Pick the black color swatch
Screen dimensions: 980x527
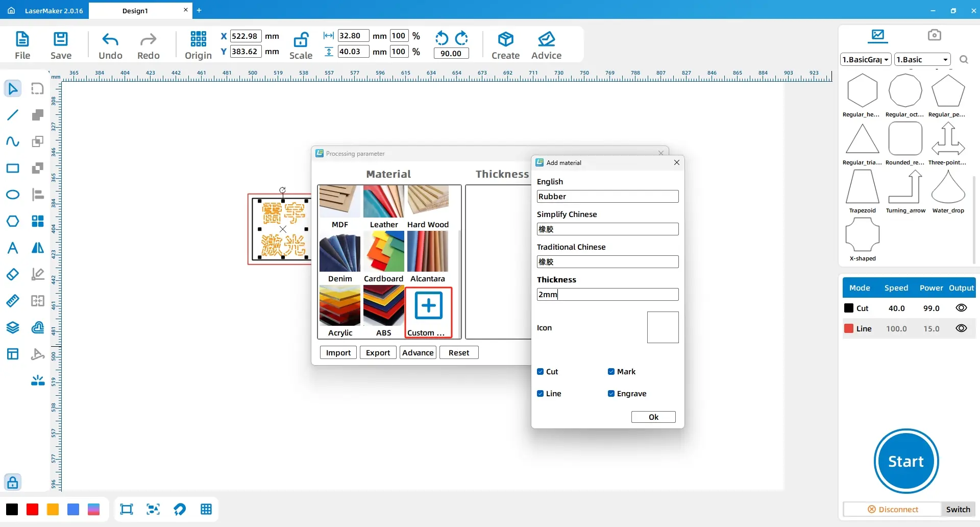point(12,509)
